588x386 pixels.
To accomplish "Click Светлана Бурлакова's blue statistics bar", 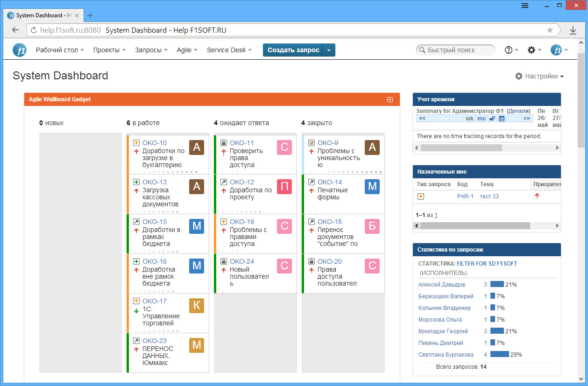I will [499, 354].
